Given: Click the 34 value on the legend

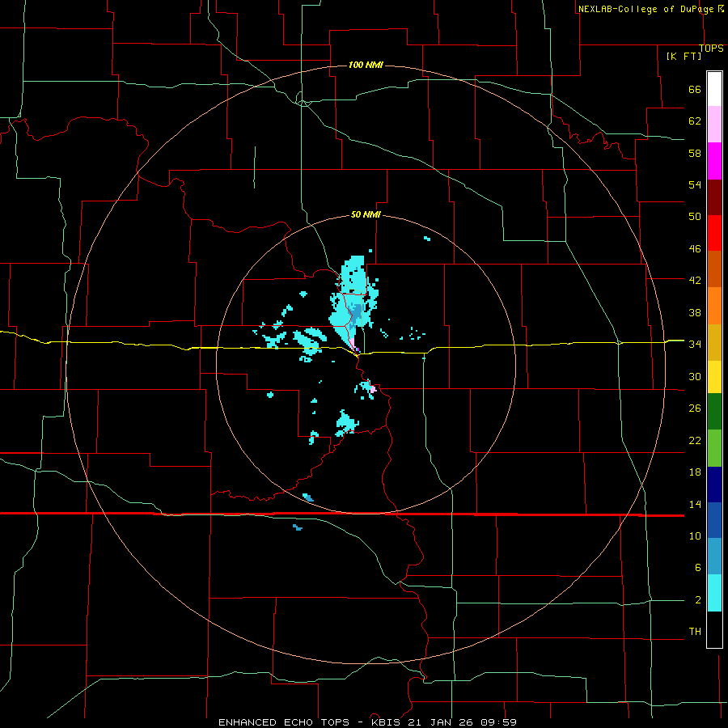Looking at the screenshot, I should pos(695,345).
